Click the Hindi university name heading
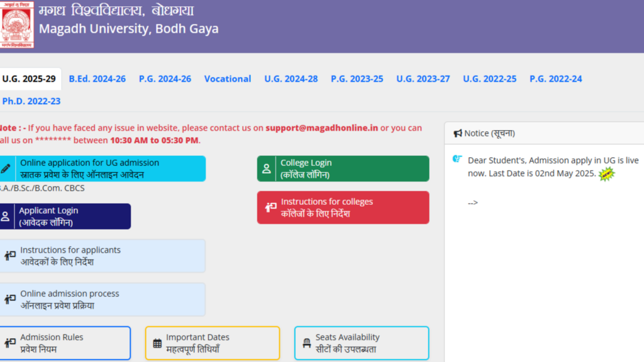 (116, 10)
